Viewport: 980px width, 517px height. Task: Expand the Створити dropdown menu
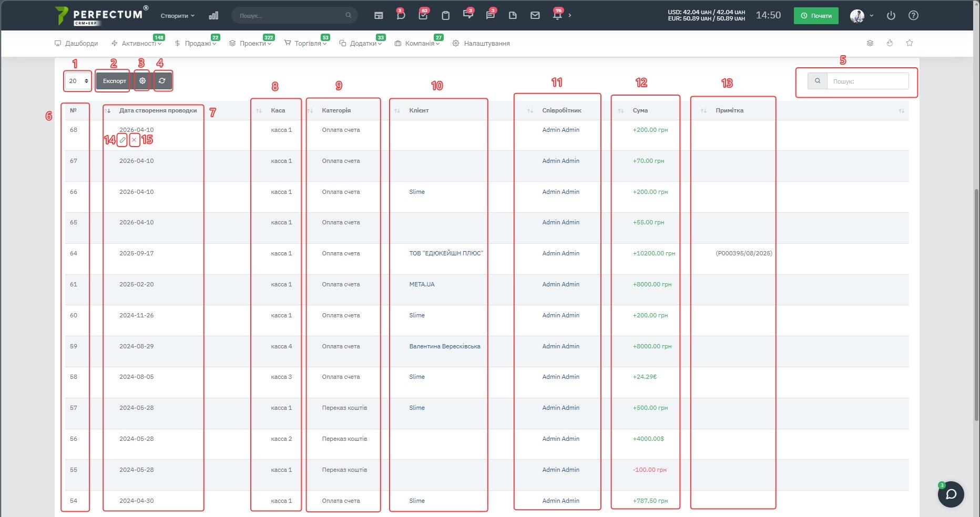coord(178,16)
